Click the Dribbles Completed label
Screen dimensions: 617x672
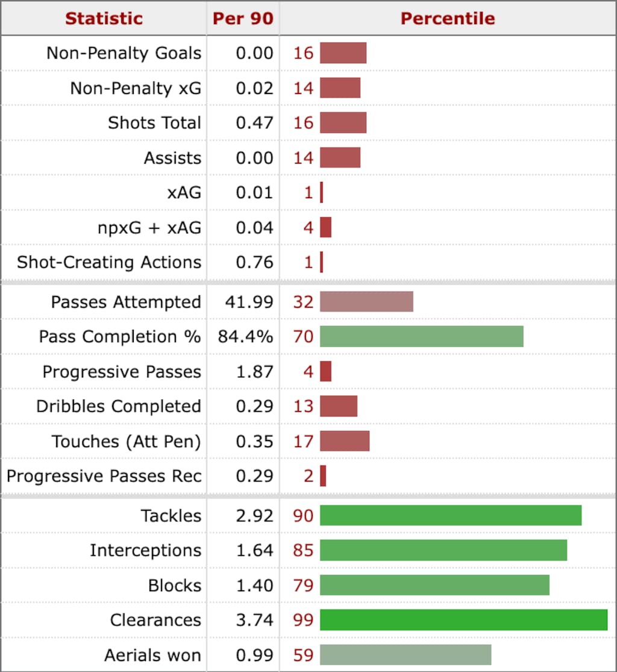pos(119,406)
